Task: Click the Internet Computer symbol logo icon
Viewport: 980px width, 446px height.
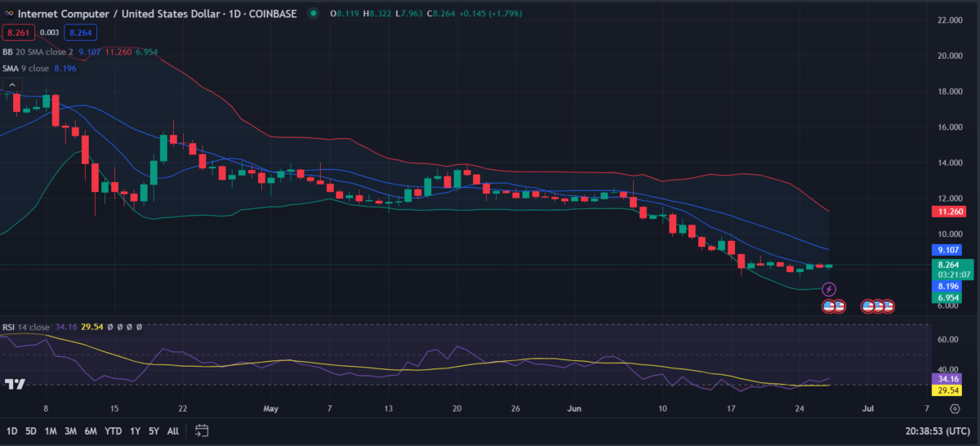Action: [x=7, y=12]
